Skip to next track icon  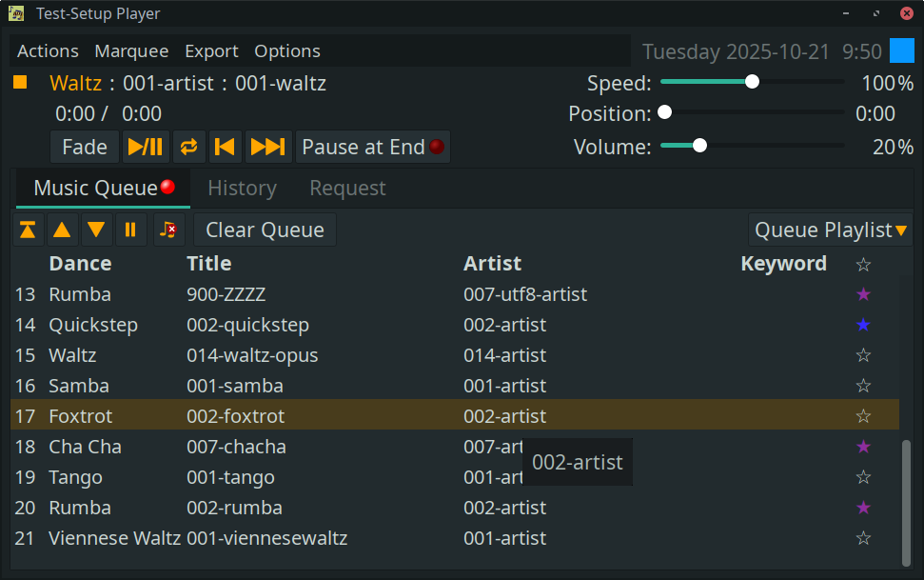(x=267, y=147)
